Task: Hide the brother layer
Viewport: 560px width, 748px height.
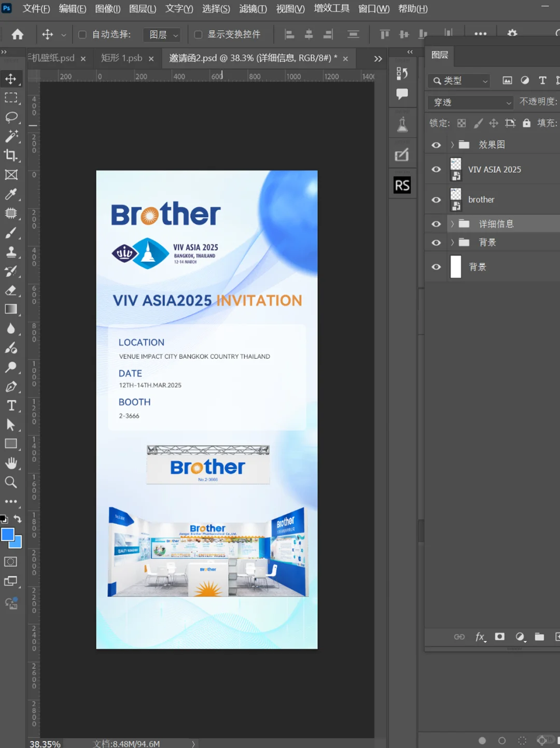Action: point(436,200)
